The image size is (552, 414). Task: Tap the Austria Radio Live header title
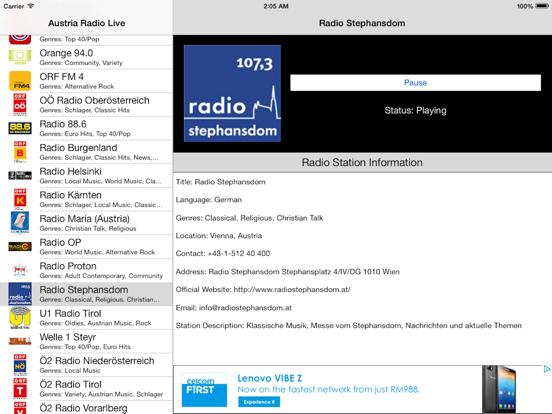pyautogui.click(x=87, y=23)
